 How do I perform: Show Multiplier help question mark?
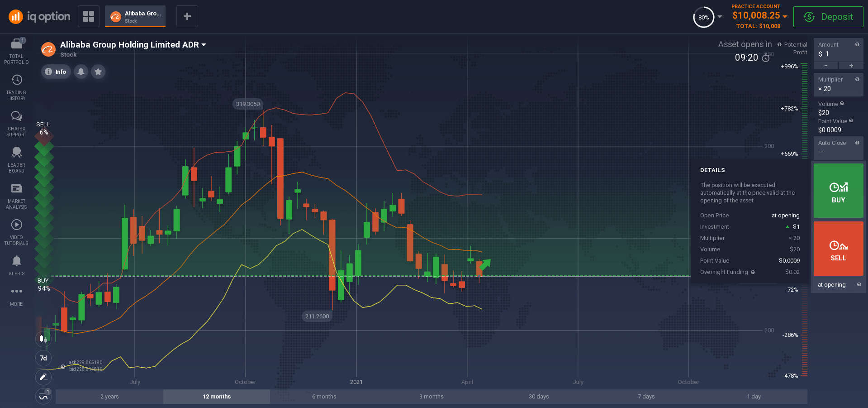click(857, 79)
